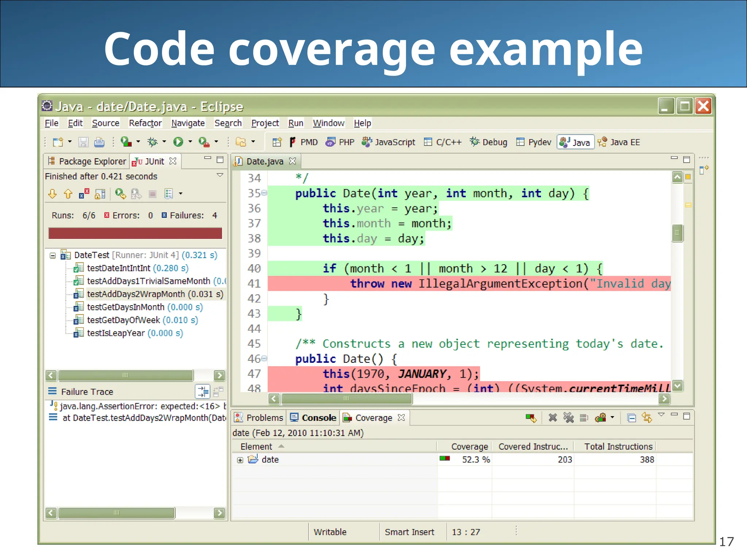Toggle Scroll Lock in JUnit view
The height and width of the screenshot is (560, 747).
pos(100,194)
